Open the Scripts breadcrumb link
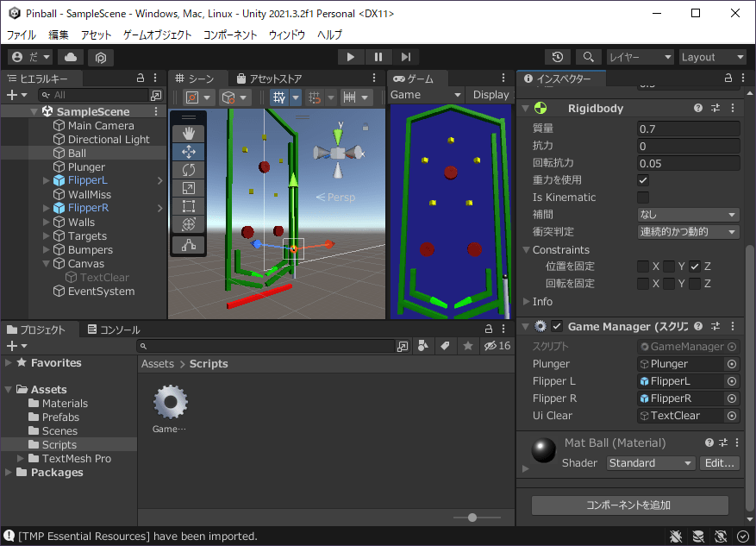756x546 pixels. (x=209, y=364)
